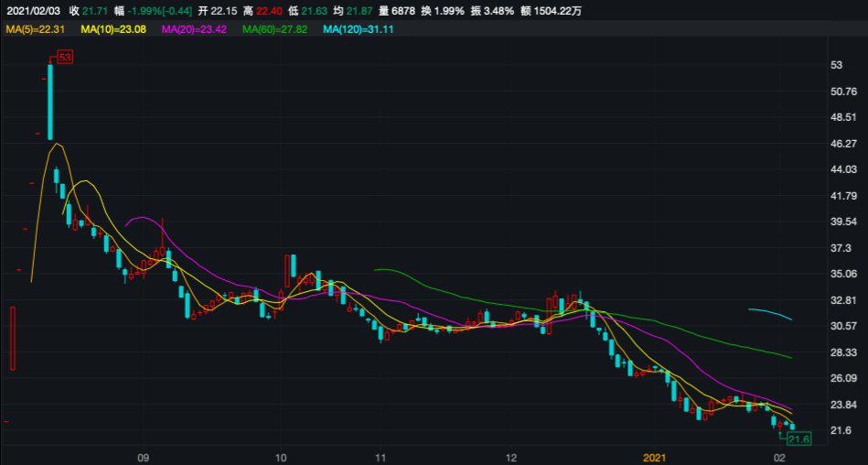Click the closing price 21.71 in header
Image resolution: width=868 pixels, height=465 pixels.
(x=93, y=10)
